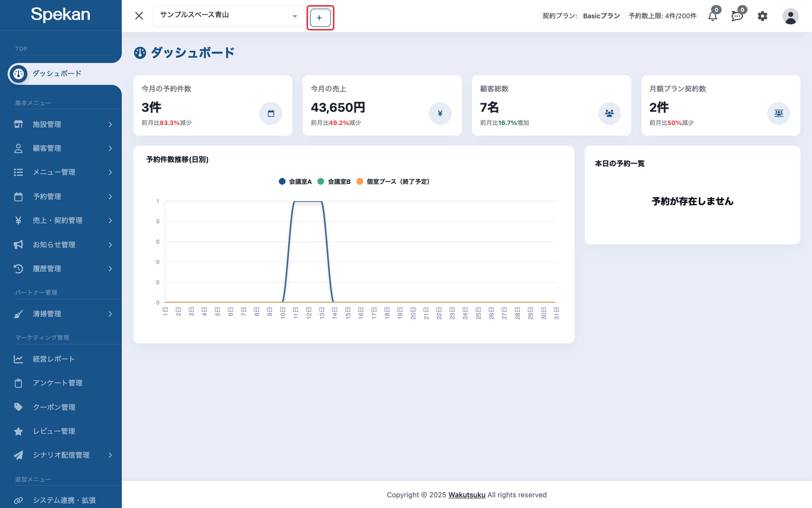Expand the 清掃管理 chevron
Screen dimensions: 812x508
[x=110, y=314]
